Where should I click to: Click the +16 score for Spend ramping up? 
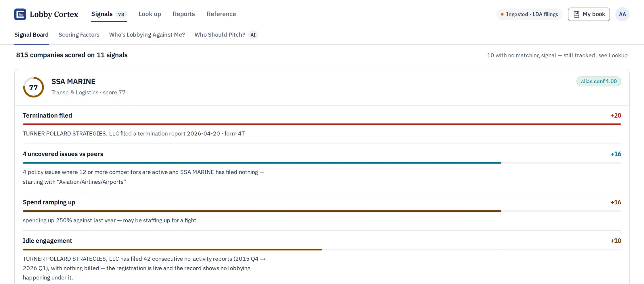616,202
